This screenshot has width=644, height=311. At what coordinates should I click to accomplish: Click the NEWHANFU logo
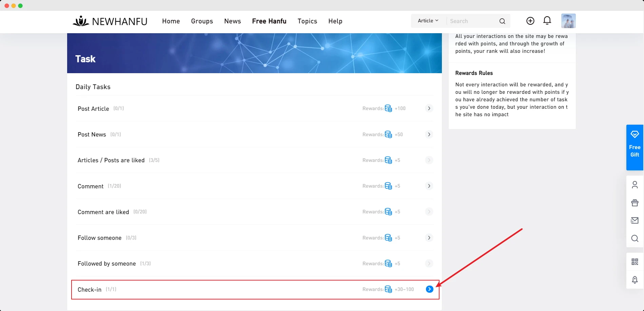coord(110,21)
